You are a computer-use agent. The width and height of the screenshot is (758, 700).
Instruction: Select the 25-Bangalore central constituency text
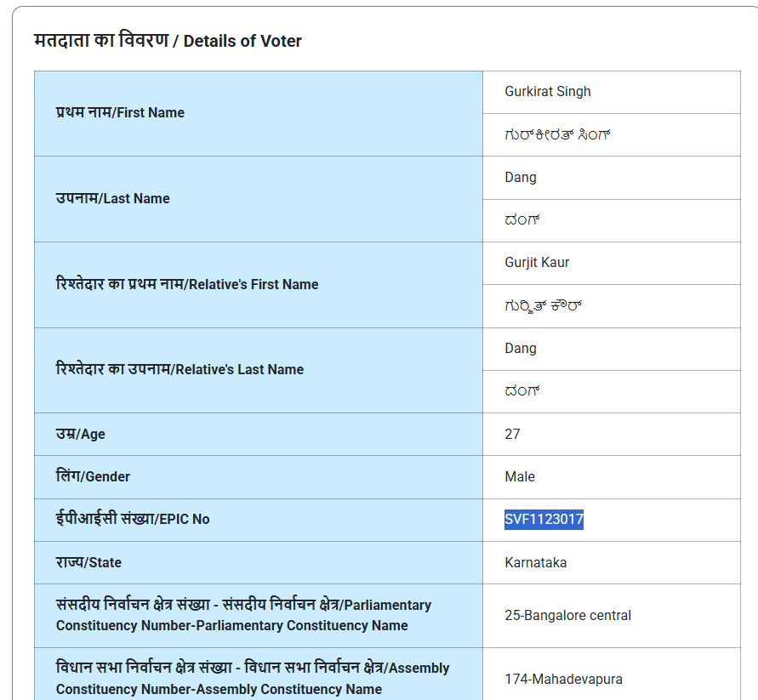pos(568,616)
